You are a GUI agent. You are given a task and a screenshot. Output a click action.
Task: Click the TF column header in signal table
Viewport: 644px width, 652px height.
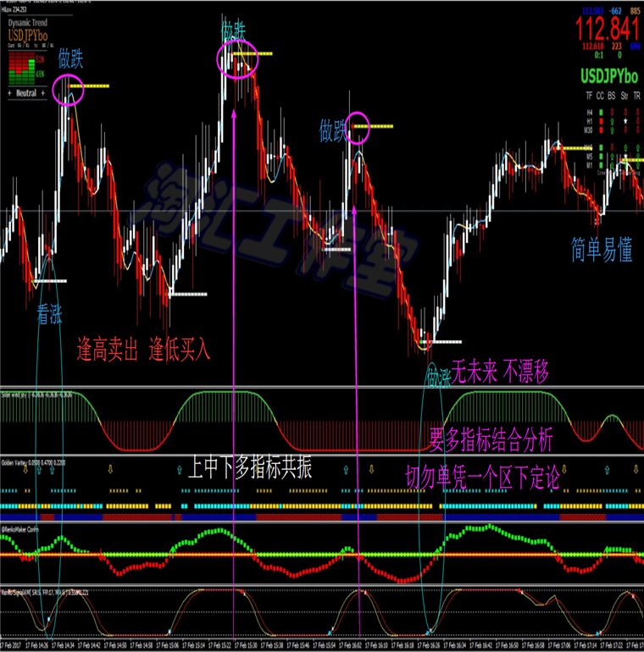tap(589, 96)
